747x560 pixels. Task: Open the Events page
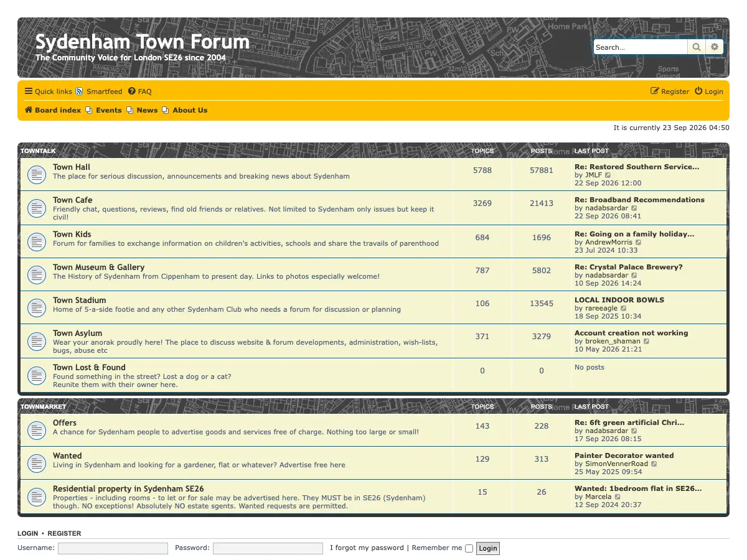(103, 110)
